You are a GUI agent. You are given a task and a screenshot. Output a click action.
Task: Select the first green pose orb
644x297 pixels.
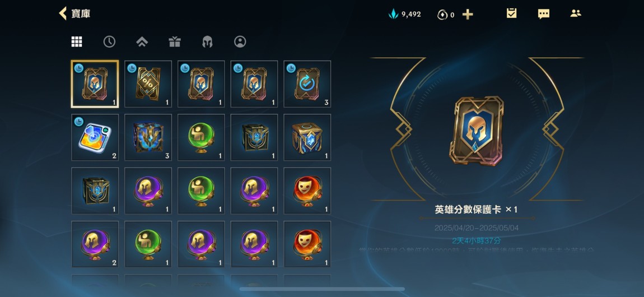201,137
